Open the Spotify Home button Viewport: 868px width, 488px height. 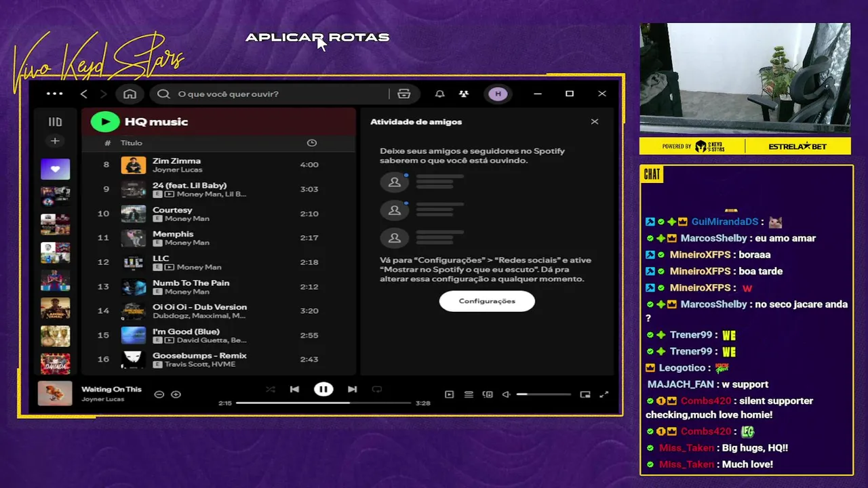pos(130,94)
